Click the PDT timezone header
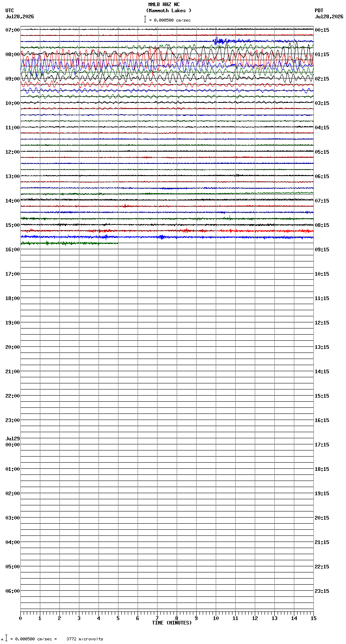 [319, 11]
